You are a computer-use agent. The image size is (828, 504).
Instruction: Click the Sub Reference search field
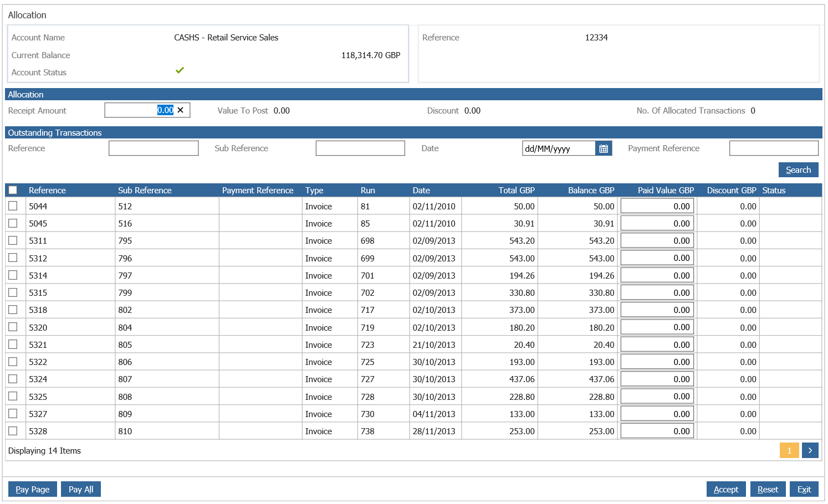coord(360,148)
